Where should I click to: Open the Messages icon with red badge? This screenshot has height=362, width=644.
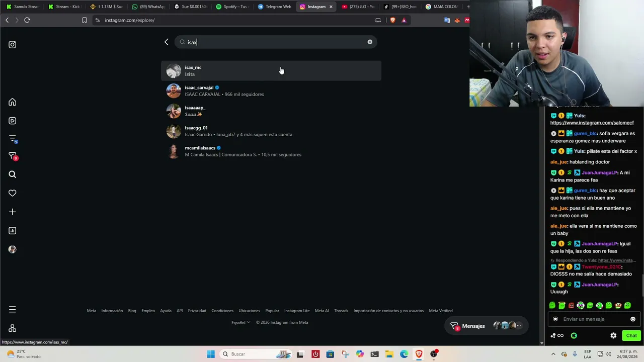click(x=13, y=156)
